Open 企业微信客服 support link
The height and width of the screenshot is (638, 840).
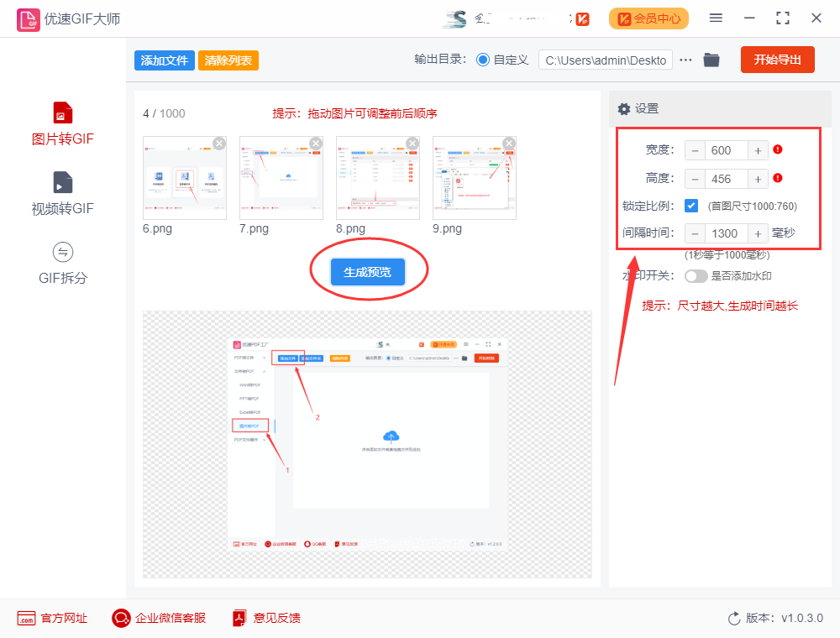159,618
